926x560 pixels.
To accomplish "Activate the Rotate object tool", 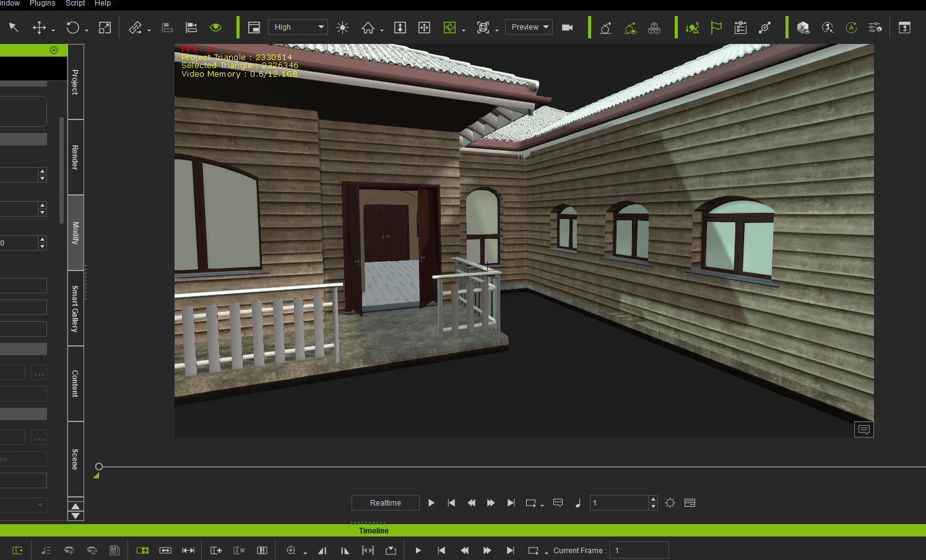I will click(x=72, y=27).
